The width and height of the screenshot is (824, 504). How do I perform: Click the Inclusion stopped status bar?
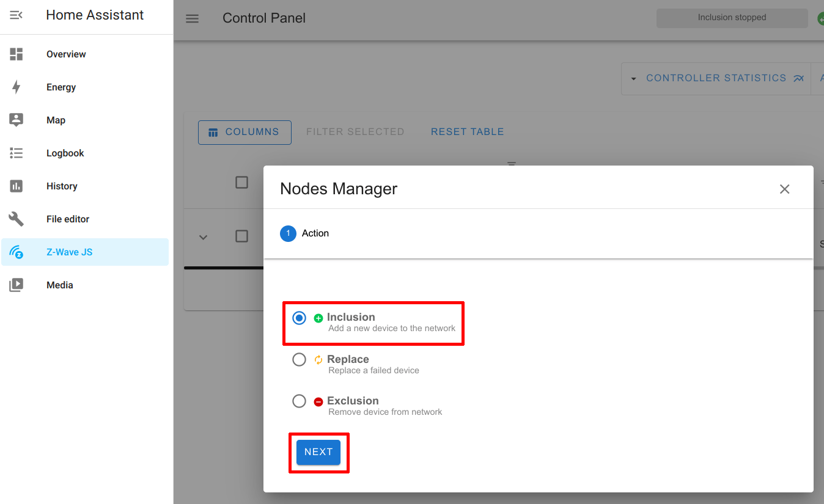click(x=732, y=18)
